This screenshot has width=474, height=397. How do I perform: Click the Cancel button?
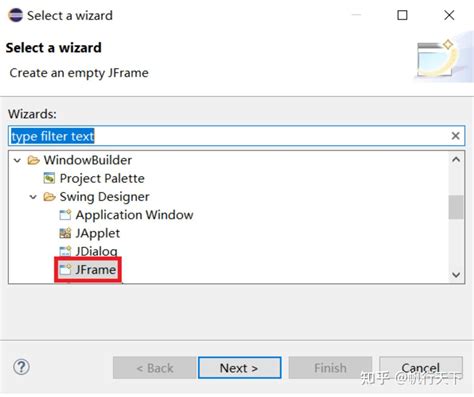(x=420, y=368)
